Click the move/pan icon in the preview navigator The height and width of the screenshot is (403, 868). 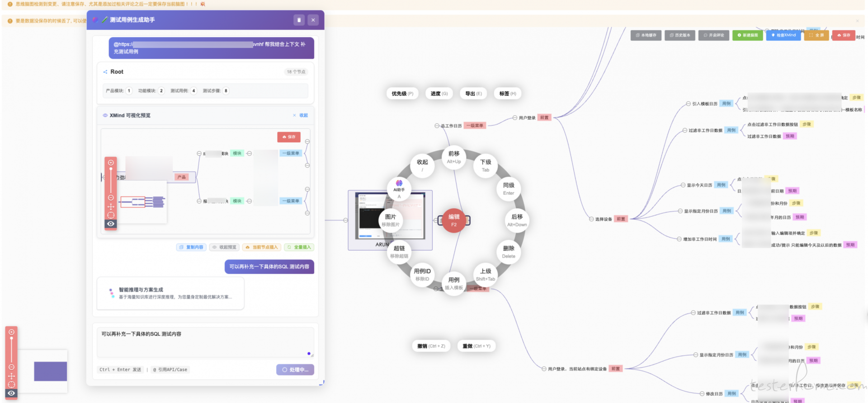(111, 207)
